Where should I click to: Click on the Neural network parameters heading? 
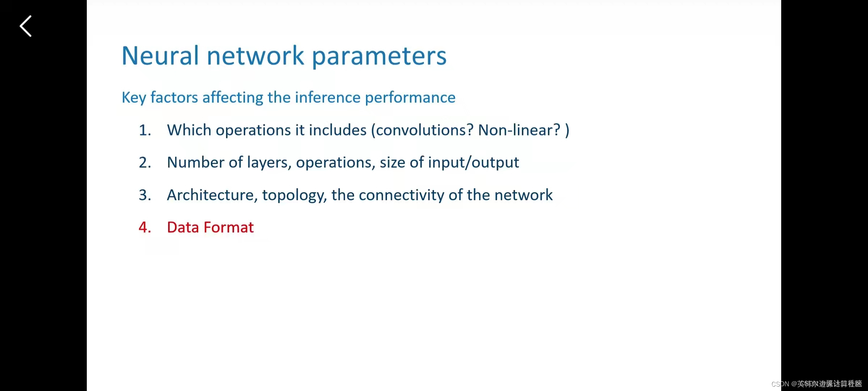pos(284,55)
